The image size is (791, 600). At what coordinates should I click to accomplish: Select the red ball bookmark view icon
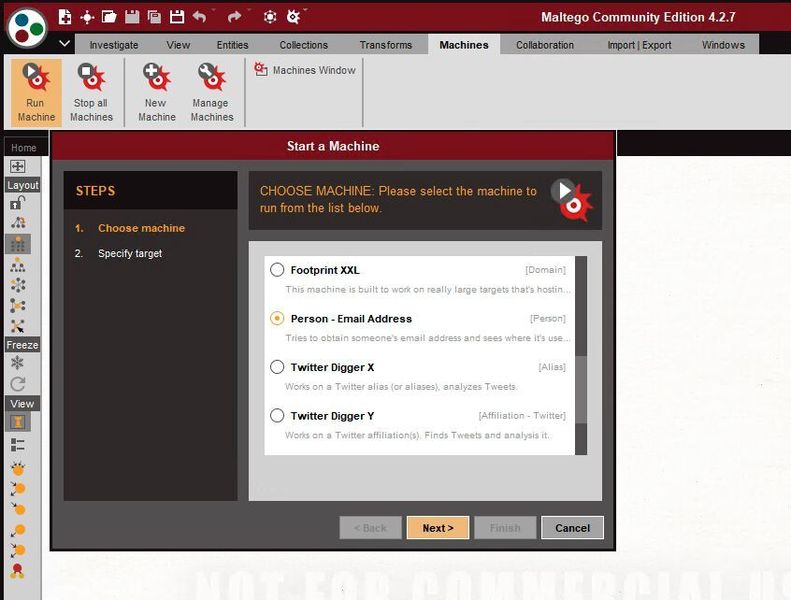tap(18, 571)
